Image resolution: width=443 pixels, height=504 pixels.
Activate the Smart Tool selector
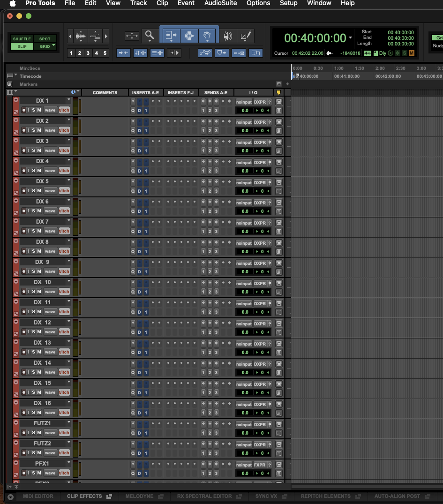[189, 29]
